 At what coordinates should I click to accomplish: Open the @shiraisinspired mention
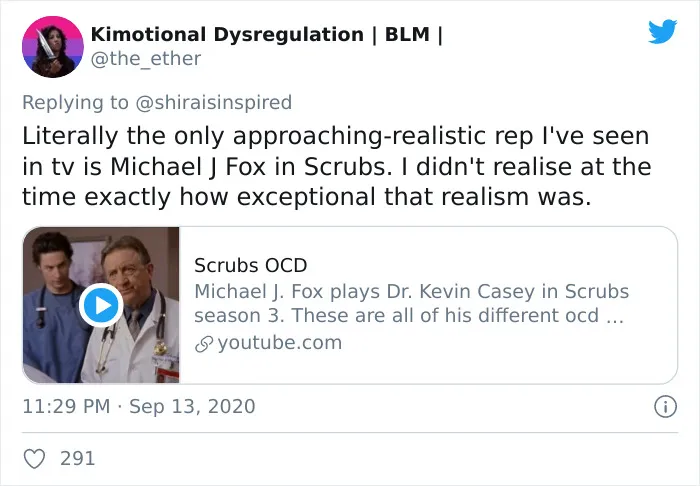click(213, 102)
